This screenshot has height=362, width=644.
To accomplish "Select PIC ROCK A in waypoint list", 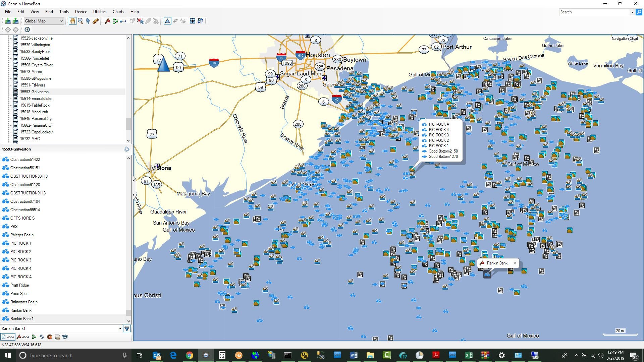I will [21, 277].
